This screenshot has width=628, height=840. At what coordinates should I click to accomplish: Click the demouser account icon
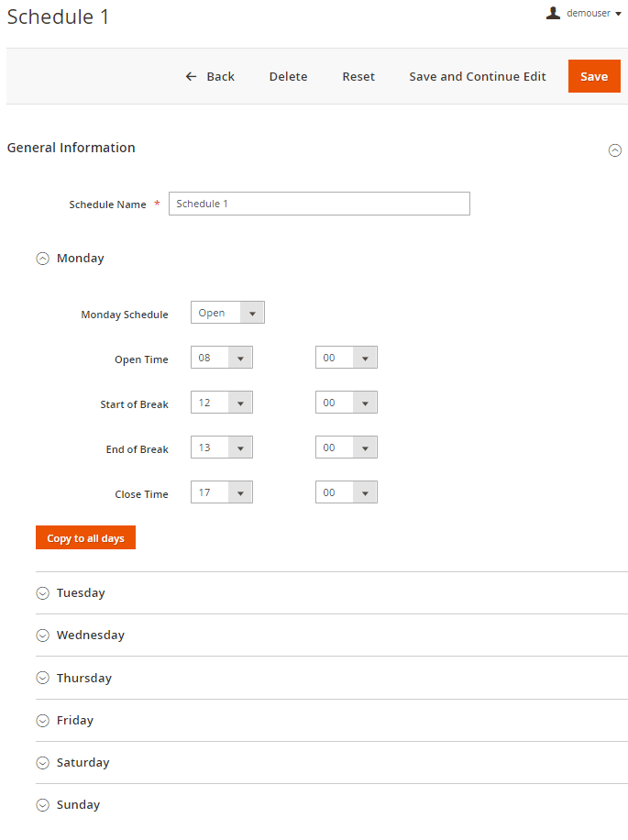click(553, 13)
